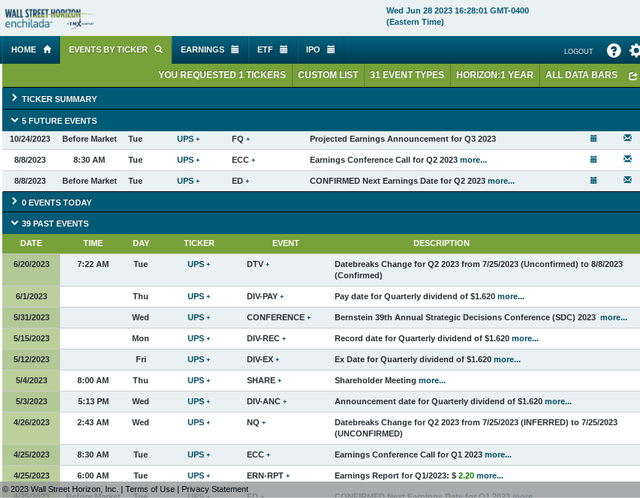Screen dimensions: 640x498
Task: Click calendar icon for 10/24/2023 projected earnings
Action: tap(593, 138)
